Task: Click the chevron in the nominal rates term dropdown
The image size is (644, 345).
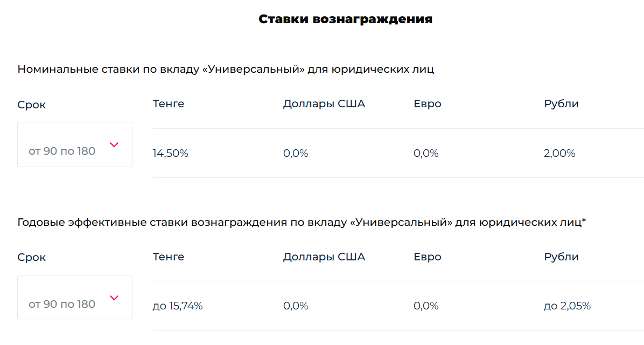Action: [114, 144]
